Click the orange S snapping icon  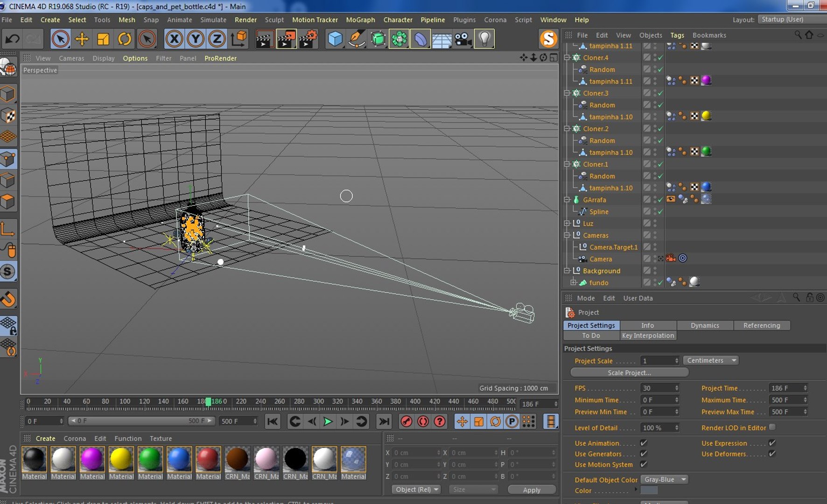(548, 39)
